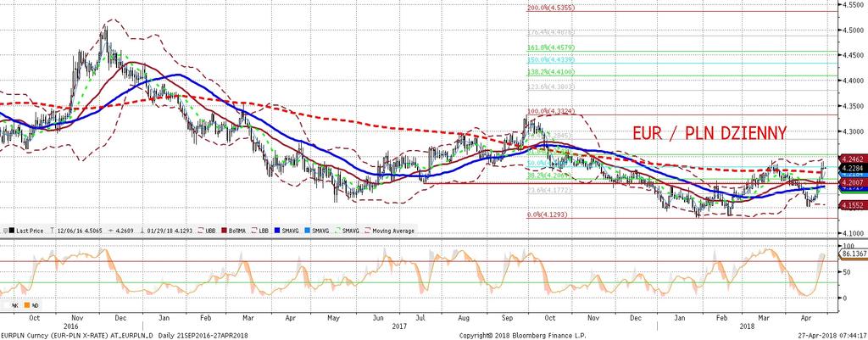This screenshot has width=868, height=340.
Task: Click the %K legend swatch in oscillator panel
Action: point(6,305)
